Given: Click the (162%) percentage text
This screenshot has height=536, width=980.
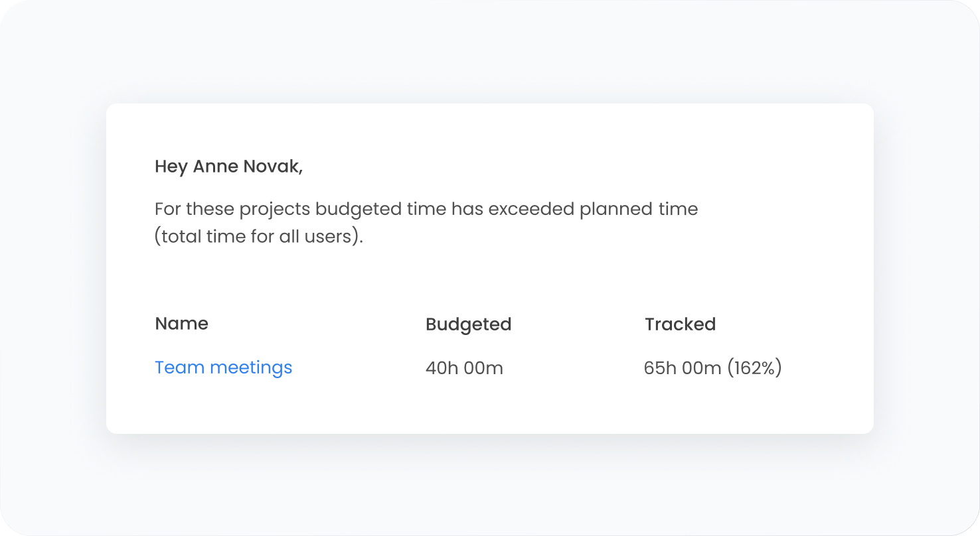Looking at the screenshot, I should (x=754, y=368).
